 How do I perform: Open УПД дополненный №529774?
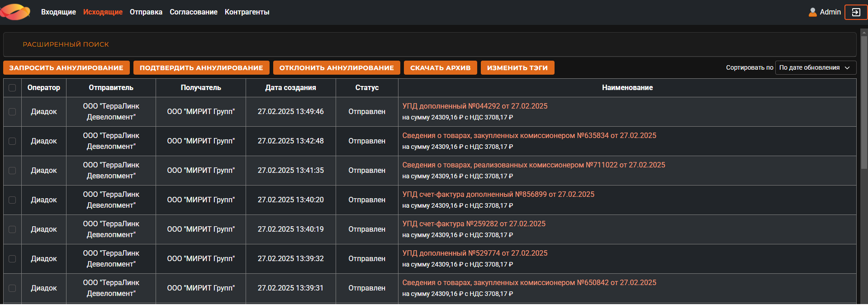pyautogui.click(x=475, y=253)
